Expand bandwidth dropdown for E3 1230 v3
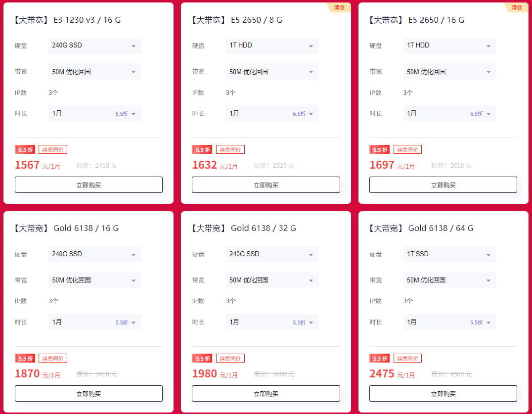The width and height of the screenshot is (532, 414). (94, 72)
